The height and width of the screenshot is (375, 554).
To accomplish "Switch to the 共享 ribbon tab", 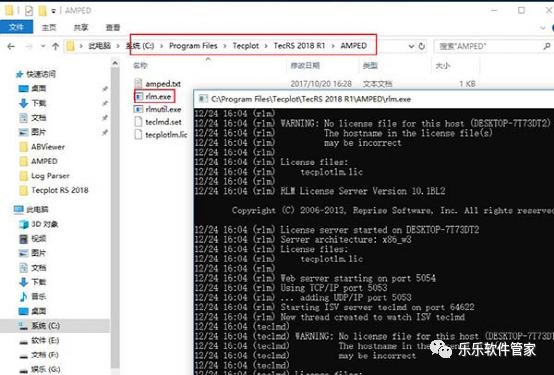I will click(x=81, y=27).
